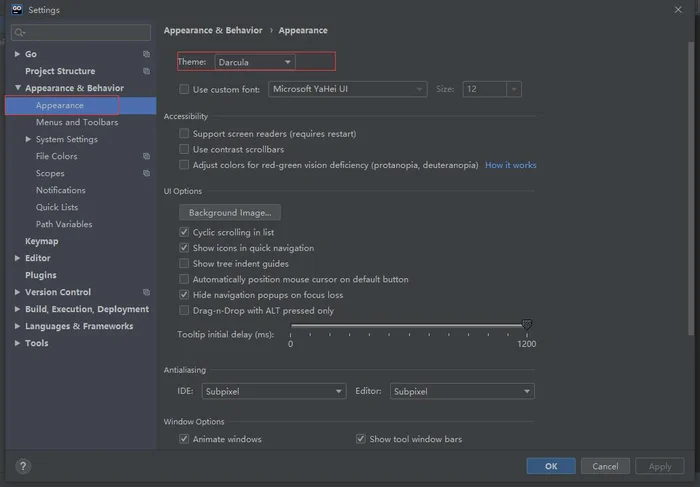The height and width of the screenshot is (487, 700).
Task: Enable red-green vision deficiency color adjustment
Action: [x=184, y=165]
